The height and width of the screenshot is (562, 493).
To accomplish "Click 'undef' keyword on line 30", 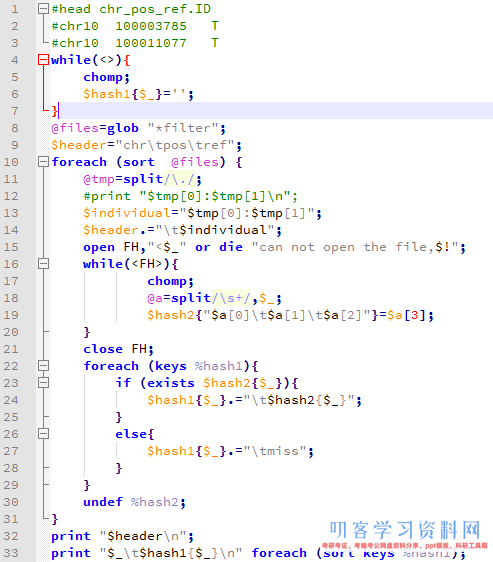I will tap(103, 502).
